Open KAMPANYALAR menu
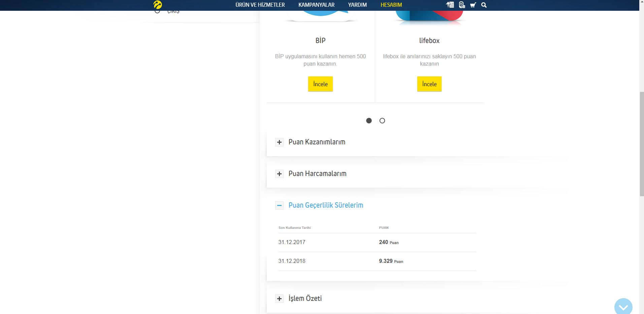Viewport: 644px width, 314px height. click(316, 5)
